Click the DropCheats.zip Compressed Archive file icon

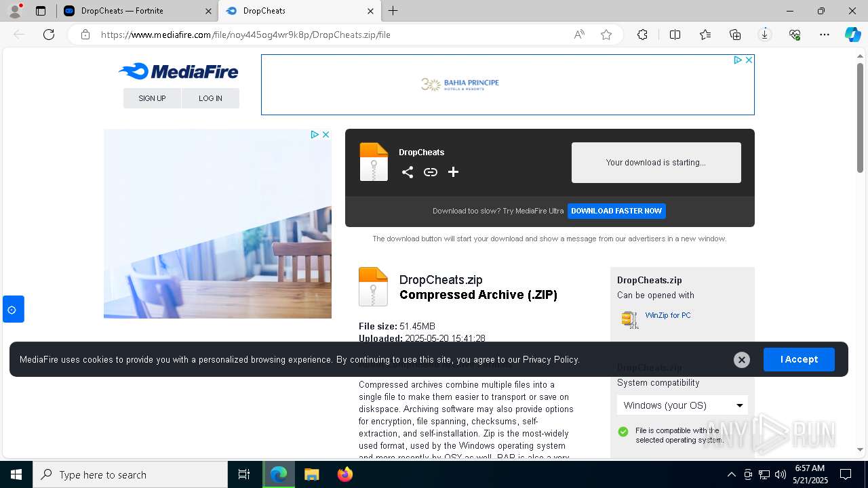pyautogui.click(x=373, y=287)
